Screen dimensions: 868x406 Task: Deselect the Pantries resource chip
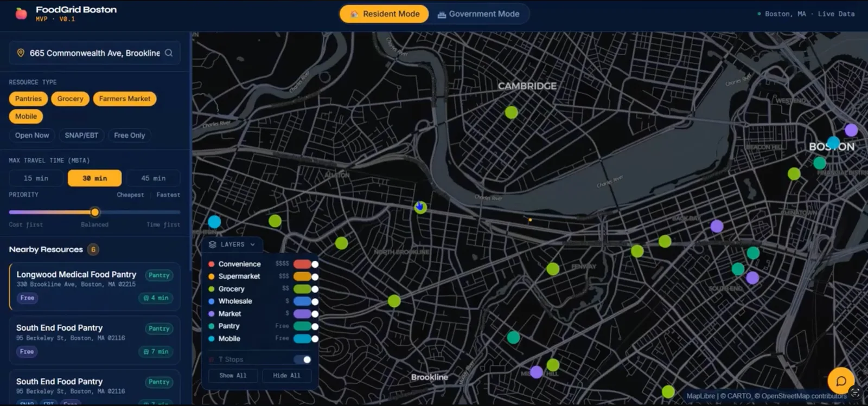28,99
